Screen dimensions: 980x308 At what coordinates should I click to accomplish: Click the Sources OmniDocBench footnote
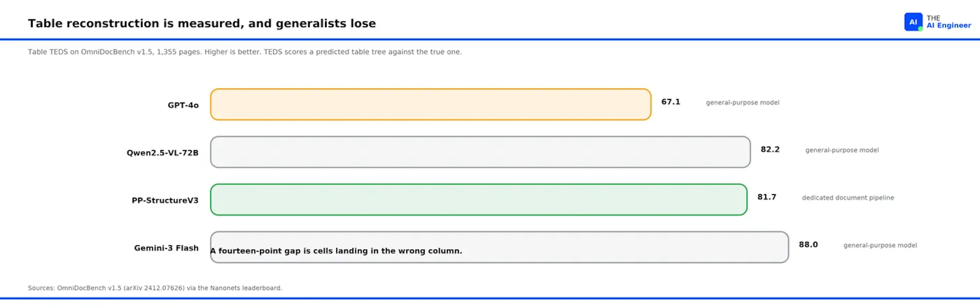155,288
